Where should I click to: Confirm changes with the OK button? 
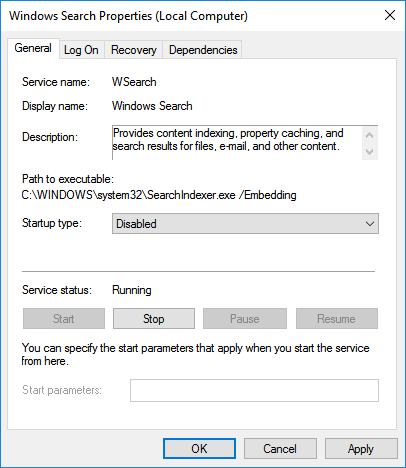pos(199,449)
